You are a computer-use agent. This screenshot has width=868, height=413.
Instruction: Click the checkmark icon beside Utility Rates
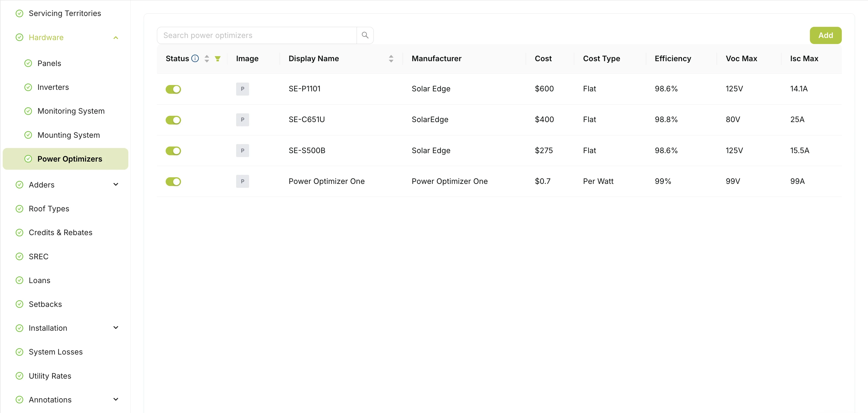pos(20,376)
